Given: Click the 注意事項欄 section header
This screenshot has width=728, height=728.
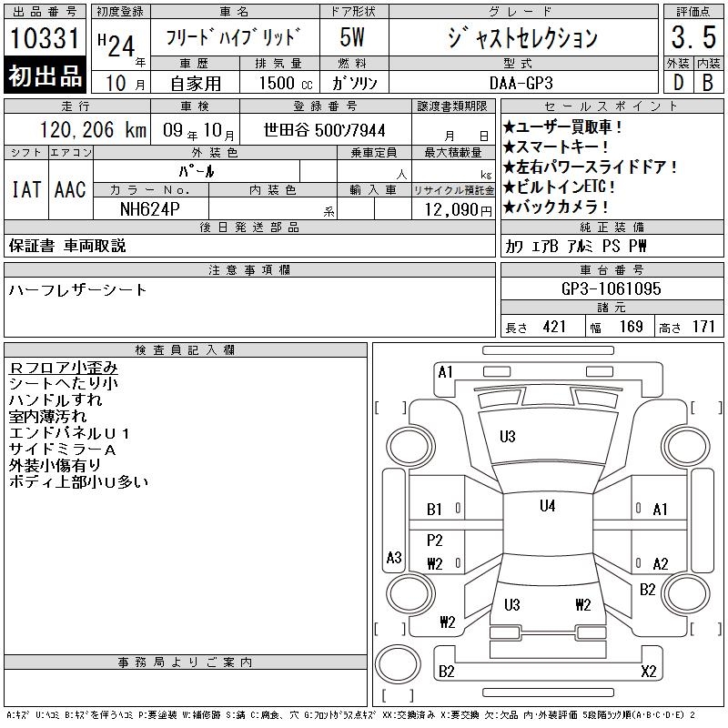Looking at the screenshot, I should [249, 269].
